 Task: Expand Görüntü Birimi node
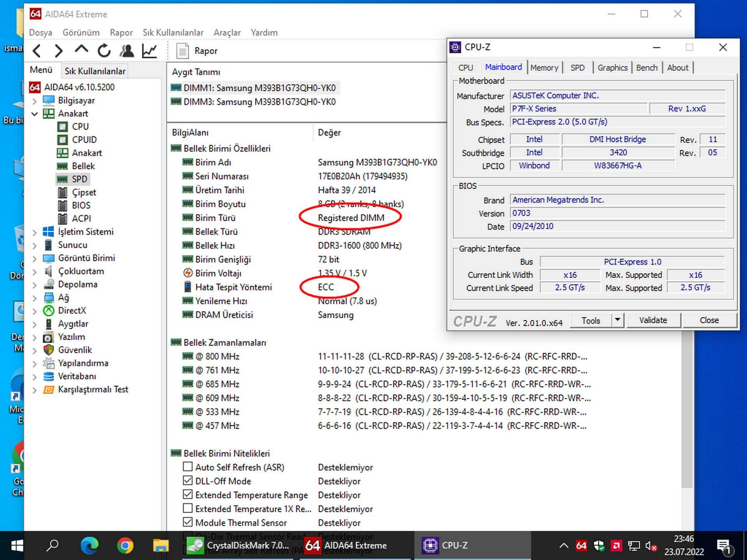pos(35,259)
